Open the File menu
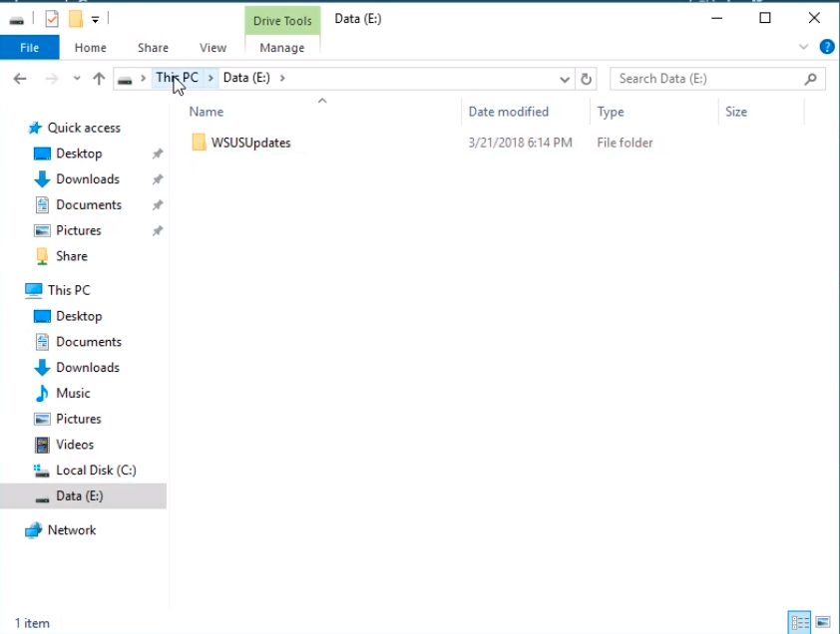Screen dimensions: 840x634 (x=29, y=47)
